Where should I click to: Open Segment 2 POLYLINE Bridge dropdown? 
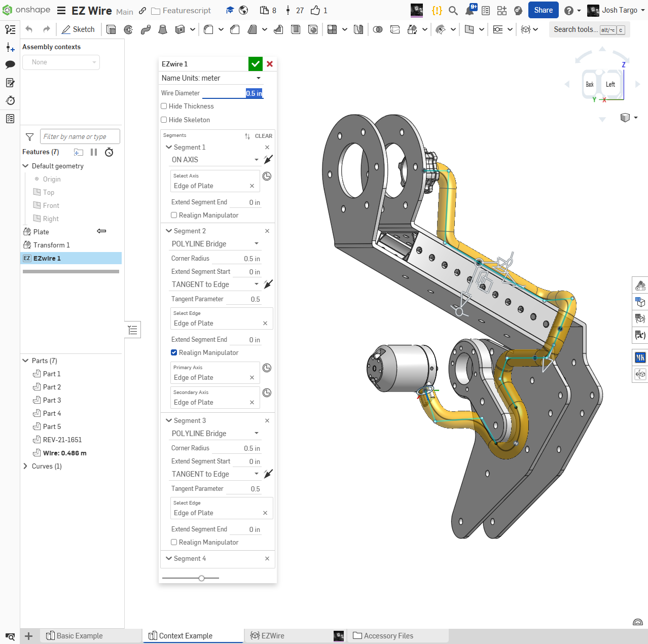[x=215, y=244]
